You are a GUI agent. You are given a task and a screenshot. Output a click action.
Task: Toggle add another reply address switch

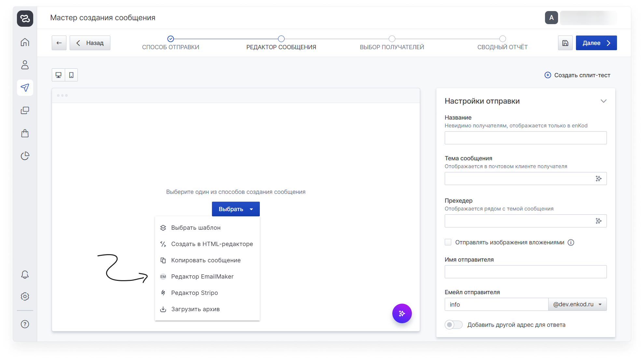pos(454,325)
